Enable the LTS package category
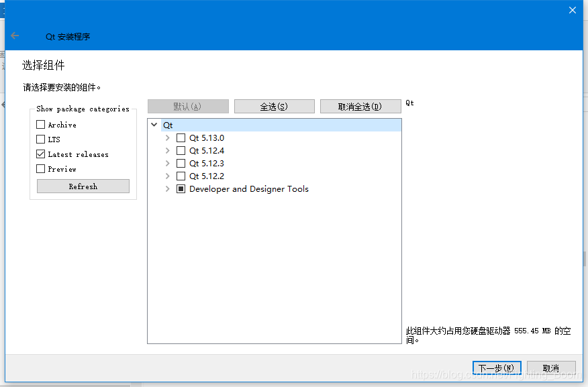 tap(40, 140)
